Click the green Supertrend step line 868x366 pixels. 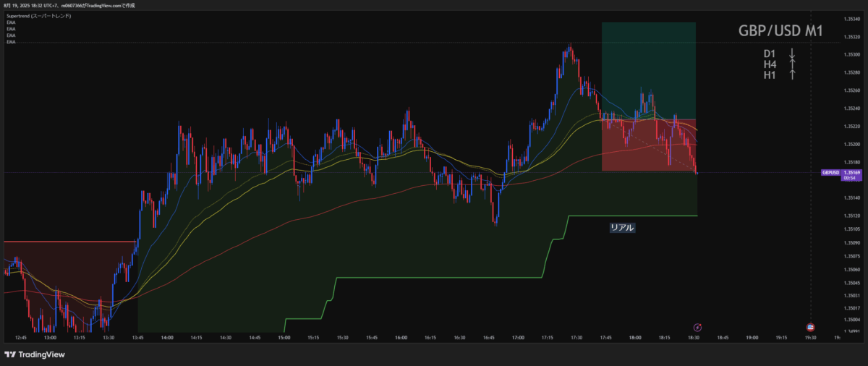(x=434, y=277)
